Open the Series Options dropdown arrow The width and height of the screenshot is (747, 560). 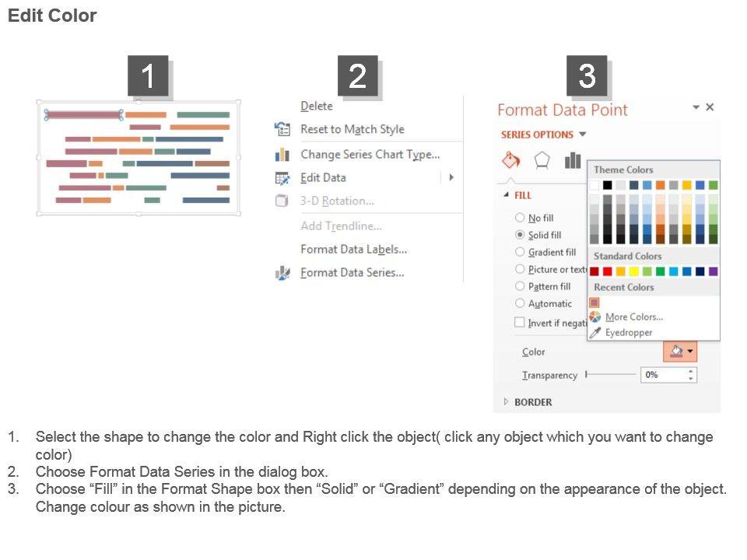[x=583, y=135]
